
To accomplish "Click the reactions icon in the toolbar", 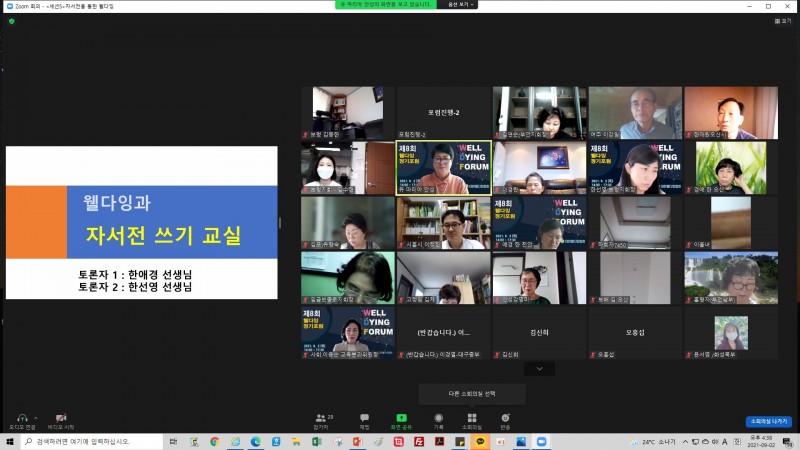I will (505, 417).
